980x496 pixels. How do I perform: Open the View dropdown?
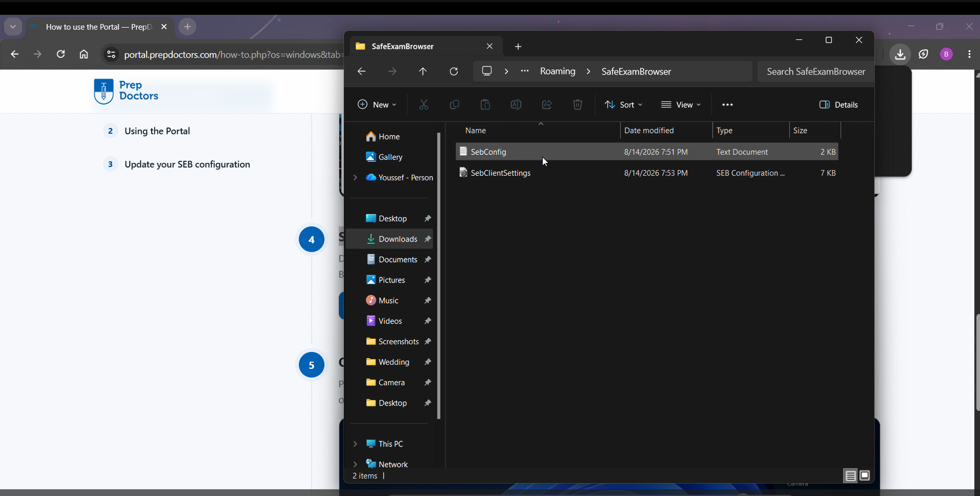[x=681, y=105]
